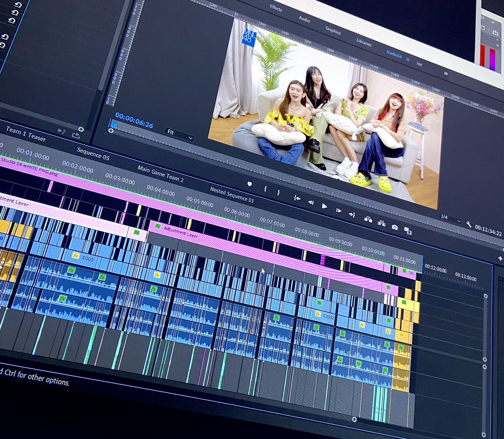This screenshot has height=439, width=504.
Task: Click the Extract button
Action: [381, 223]
